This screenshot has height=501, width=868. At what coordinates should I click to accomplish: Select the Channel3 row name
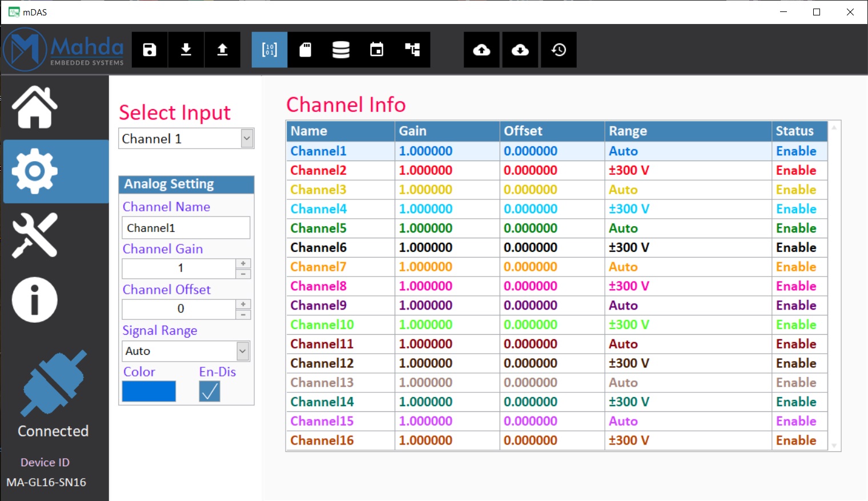[318, 190]
